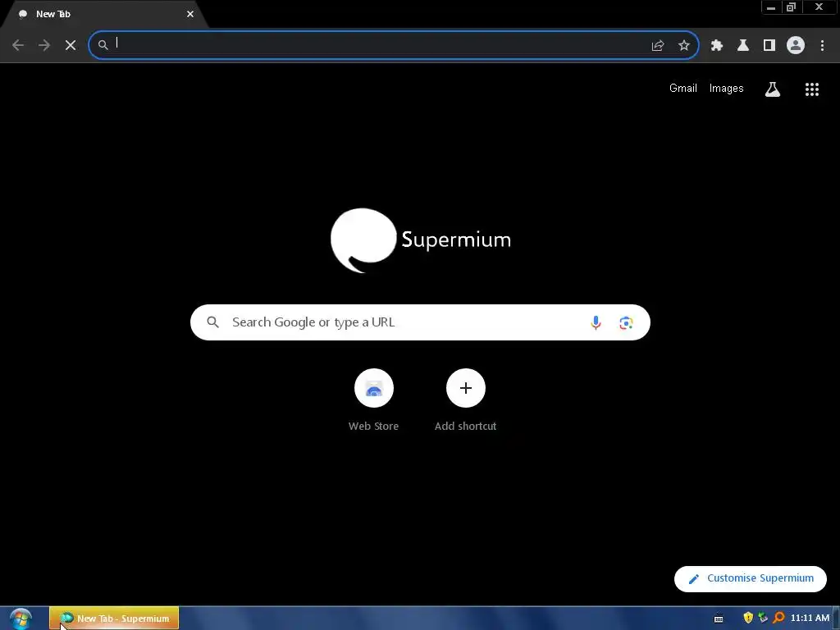This screenshot has height=630, width=840.
Task: Toggle the side panel icon
Action: click(769, 46)
